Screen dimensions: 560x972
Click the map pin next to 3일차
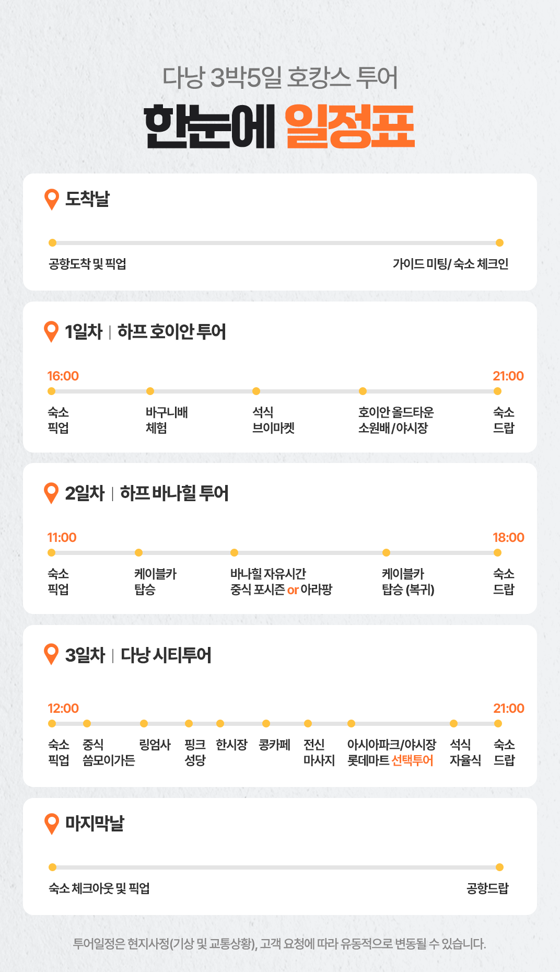52,654
